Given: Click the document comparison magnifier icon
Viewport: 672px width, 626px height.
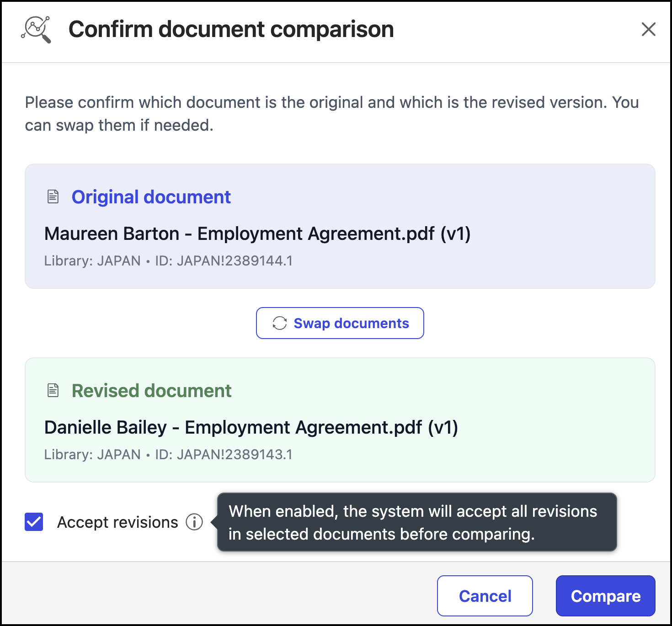Looking at the screenshot, I should coord(36,30).
